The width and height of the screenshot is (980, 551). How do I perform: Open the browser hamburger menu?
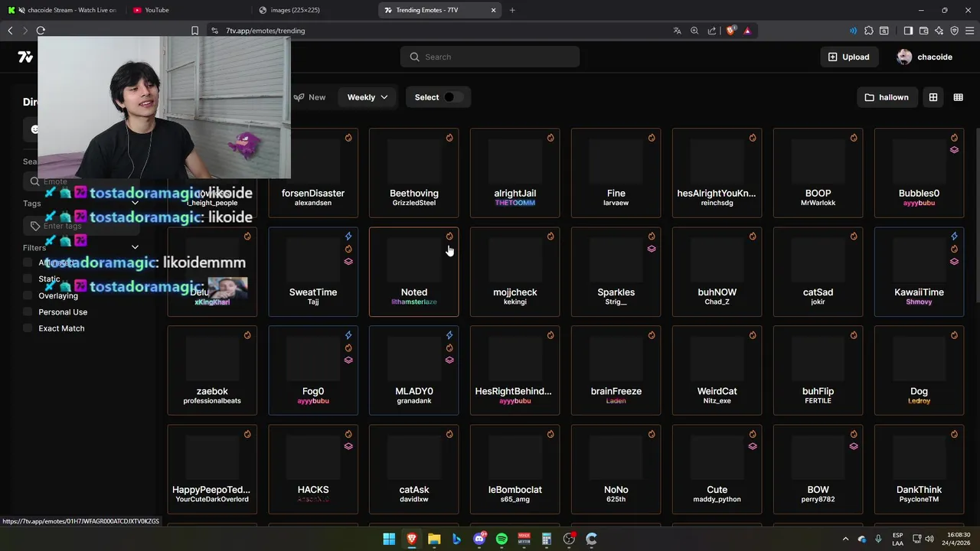(970, 31)
